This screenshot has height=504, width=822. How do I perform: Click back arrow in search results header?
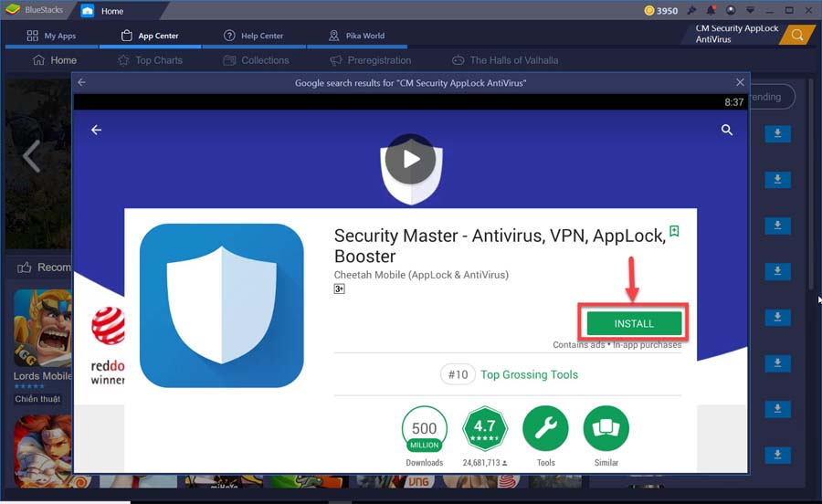pyautogui.click(x=82, y=82)
